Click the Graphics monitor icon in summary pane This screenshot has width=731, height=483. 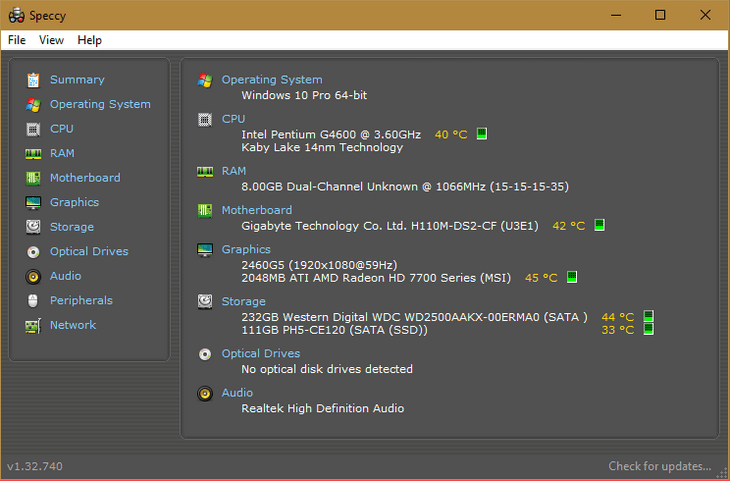[205, 250]
